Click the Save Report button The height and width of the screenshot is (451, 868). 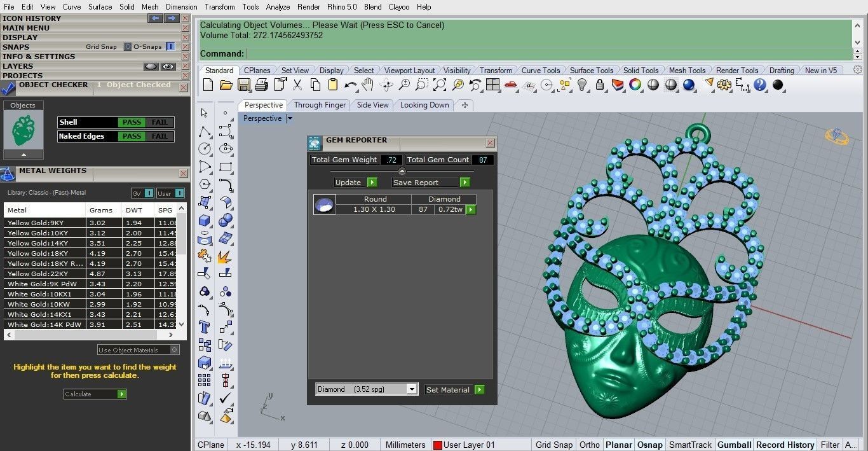pyautogui.click(x=431, y=183)
